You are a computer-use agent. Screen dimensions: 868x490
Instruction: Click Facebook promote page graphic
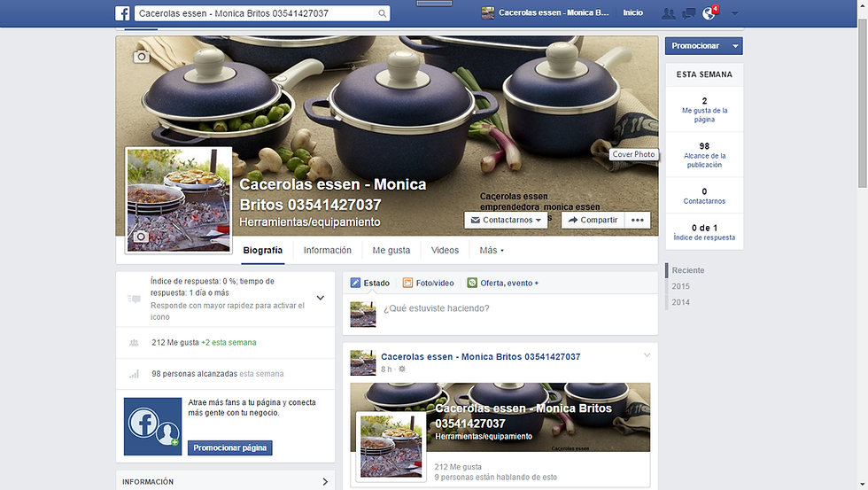[x=152, y=426]
